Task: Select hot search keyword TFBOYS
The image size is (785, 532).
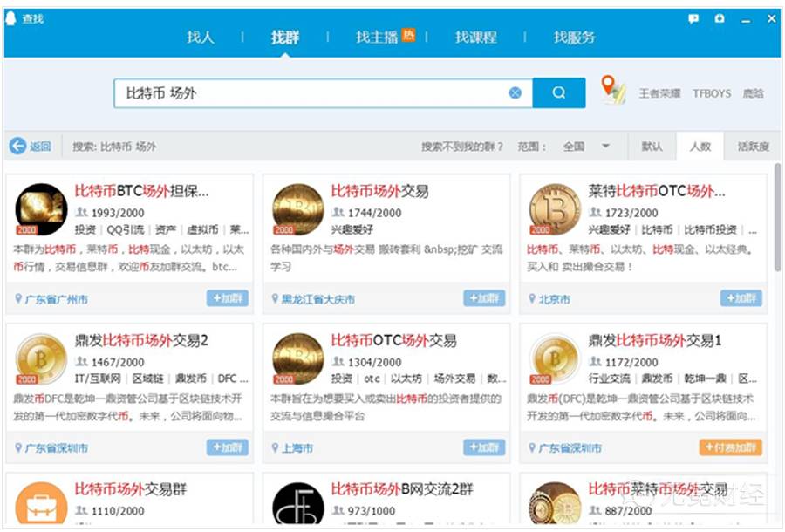Action: click(x=712, y=93)
